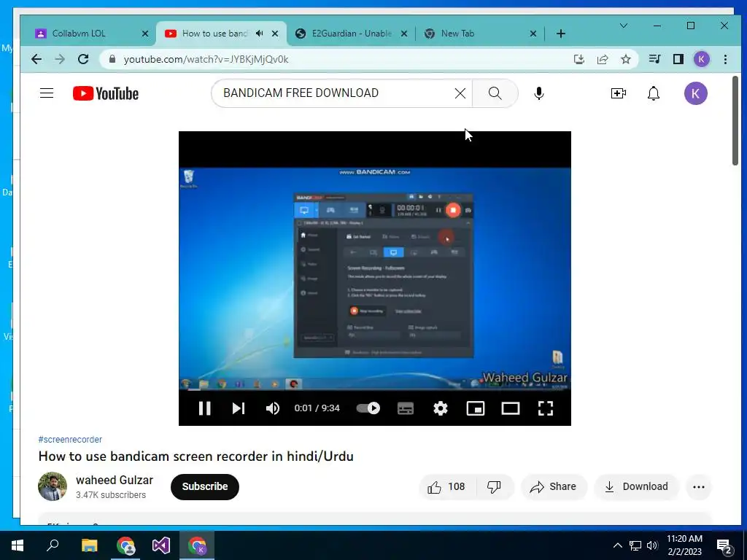
Task: Share the video
Action: [554, 486]
